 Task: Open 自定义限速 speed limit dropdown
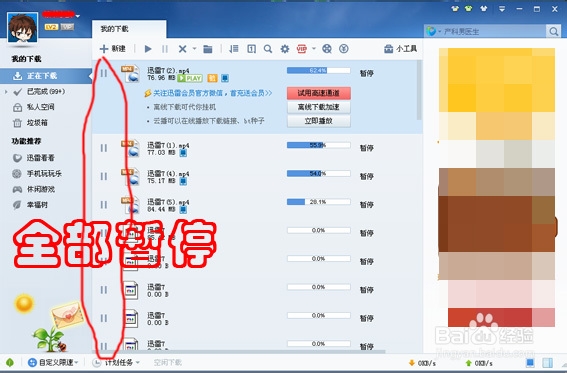pyautogui.click(x=54, y=362)
